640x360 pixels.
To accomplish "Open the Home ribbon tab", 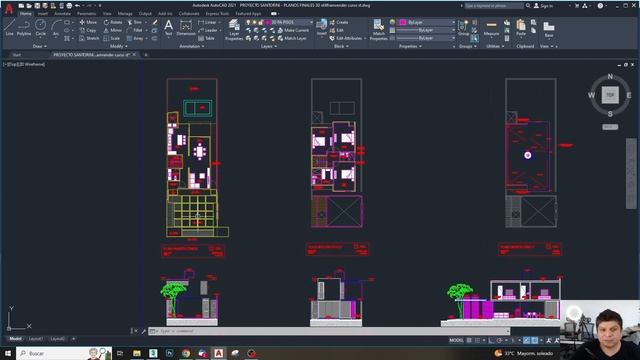I will pyautogui.click(x=25, y=13).
